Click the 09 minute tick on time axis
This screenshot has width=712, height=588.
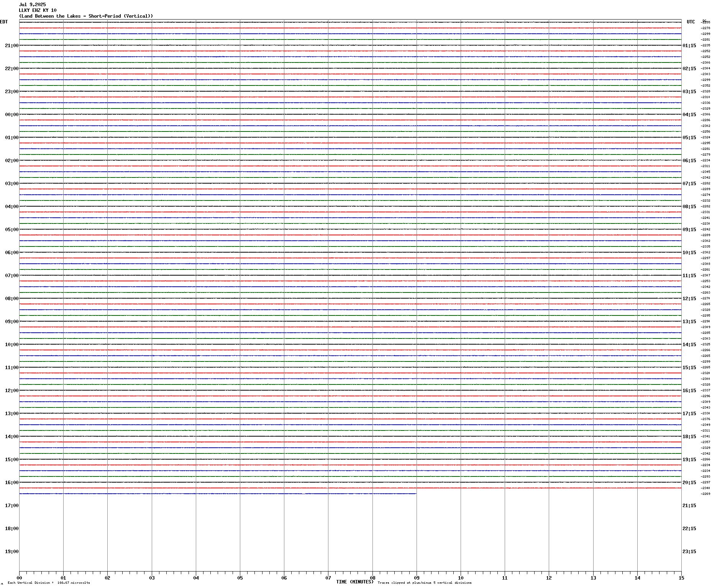pos(417,578)
